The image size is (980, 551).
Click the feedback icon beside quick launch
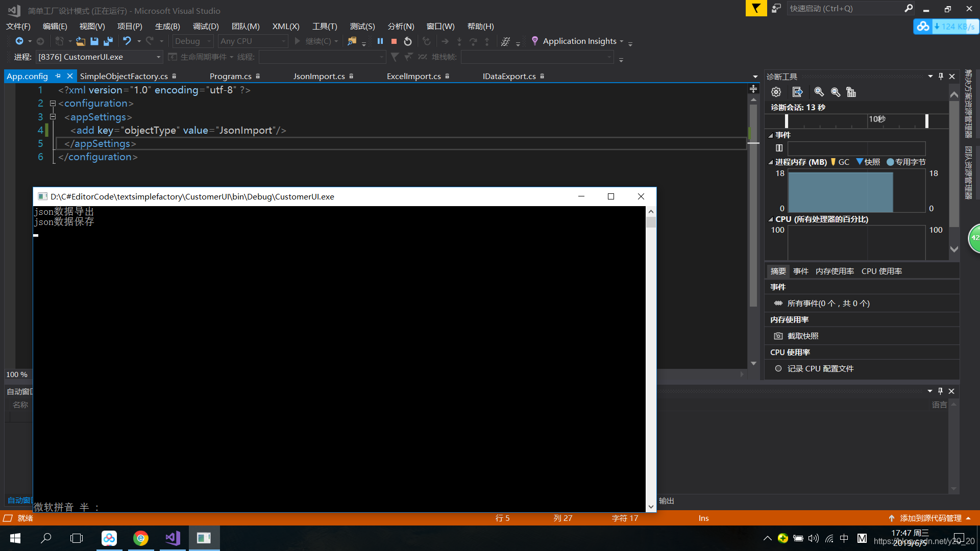[776, 8]
